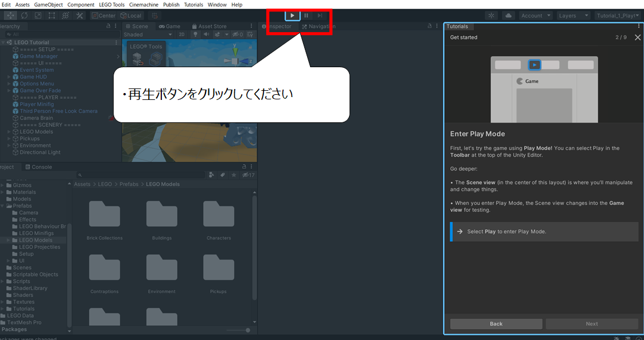
Task: Select the LEGO brick building tool
Action: pos(155,59)
